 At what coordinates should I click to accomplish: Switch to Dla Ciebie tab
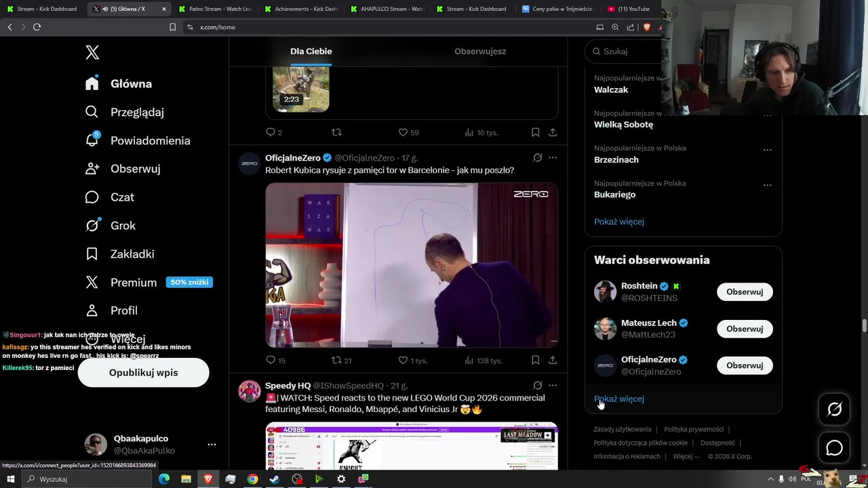pyautogui.click(x=311, y=52)
